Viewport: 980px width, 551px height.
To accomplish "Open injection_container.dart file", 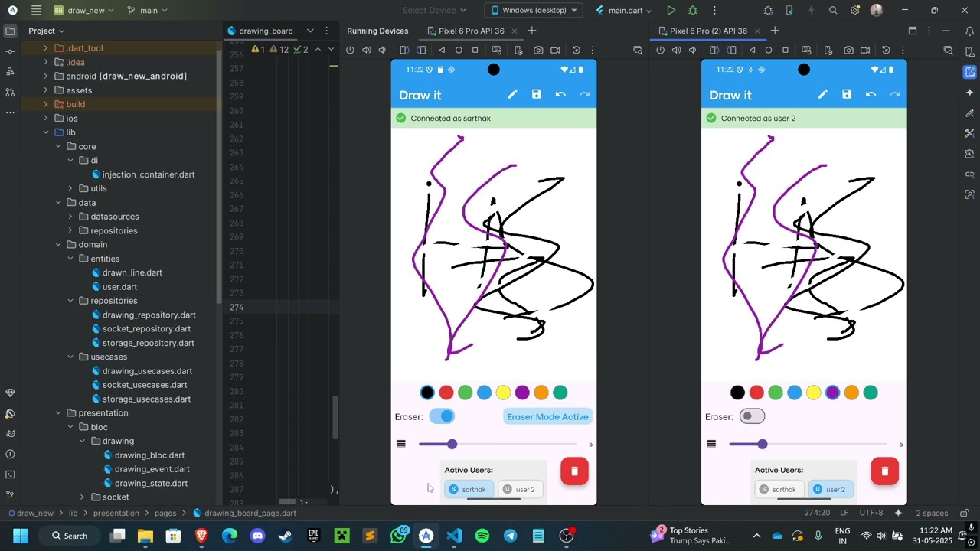I will (x=149, y=174).
